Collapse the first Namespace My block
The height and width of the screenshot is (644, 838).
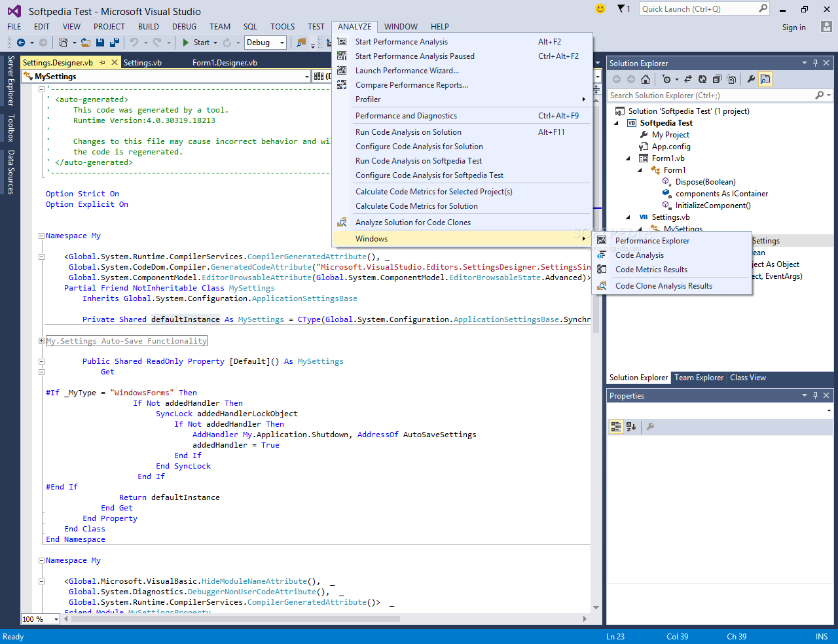tap(41, 236)
